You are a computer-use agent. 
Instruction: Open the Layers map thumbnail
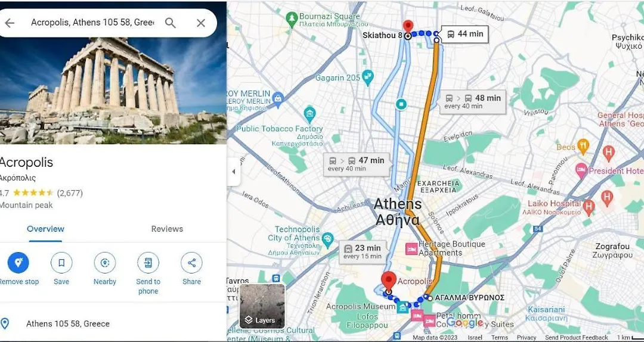(x=262, y=306)
